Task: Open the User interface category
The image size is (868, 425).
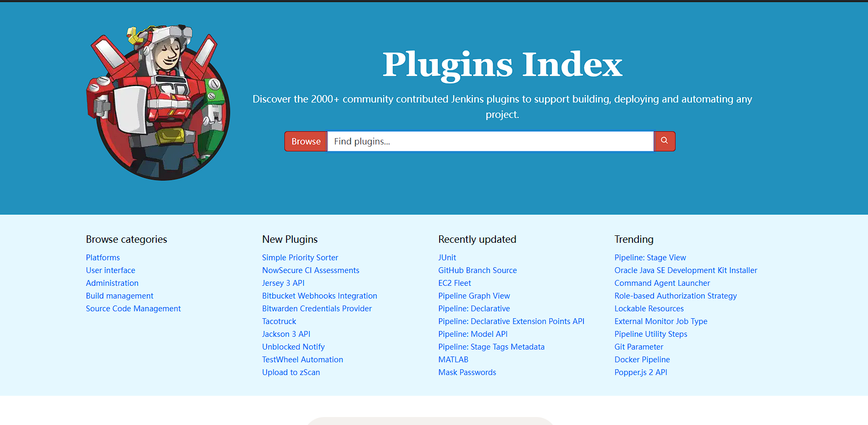Action: tap(111, 270)
